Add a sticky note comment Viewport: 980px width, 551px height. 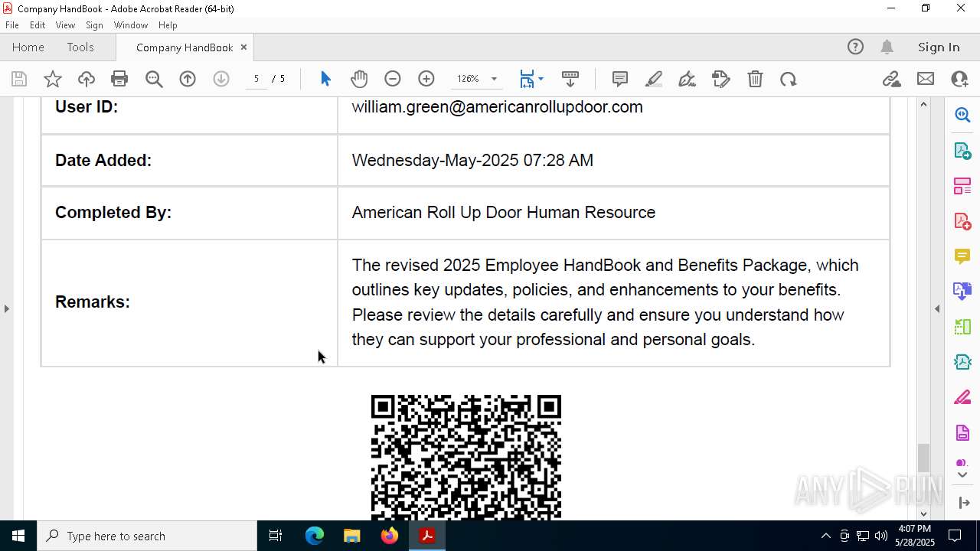tap(620, 79)
